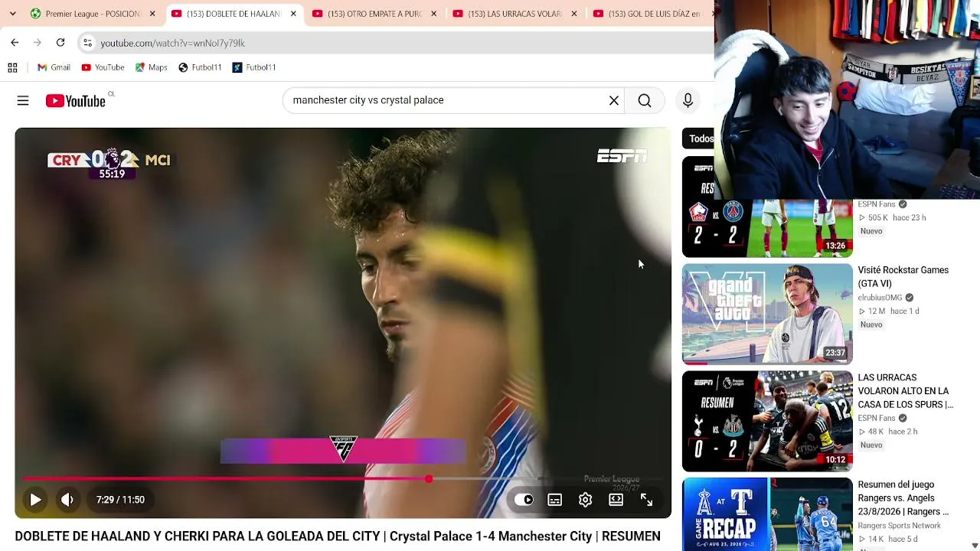Click the address bar URL
The image size is (980, 551).
(x=172, y=44)
